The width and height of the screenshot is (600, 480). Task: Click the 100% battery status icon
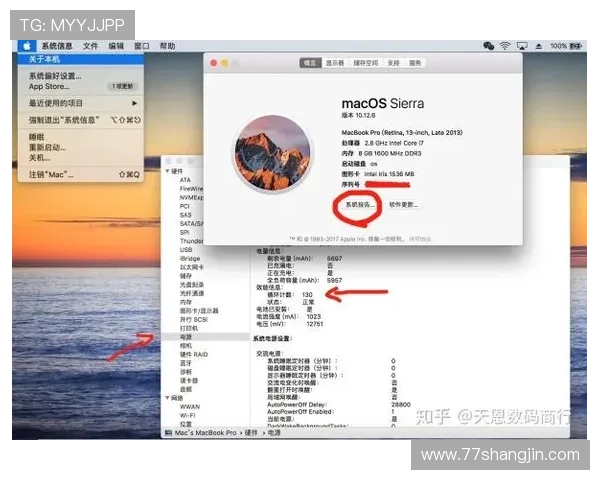tap(566, 46)
